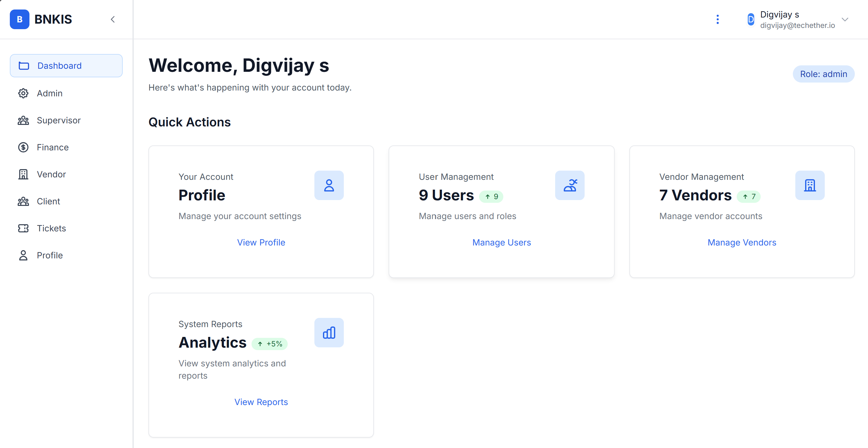Image resolution: width=868 pixels, height=448 pixels.
Task: Click the blue BNKIS logo icon
Action: point(20,19)
